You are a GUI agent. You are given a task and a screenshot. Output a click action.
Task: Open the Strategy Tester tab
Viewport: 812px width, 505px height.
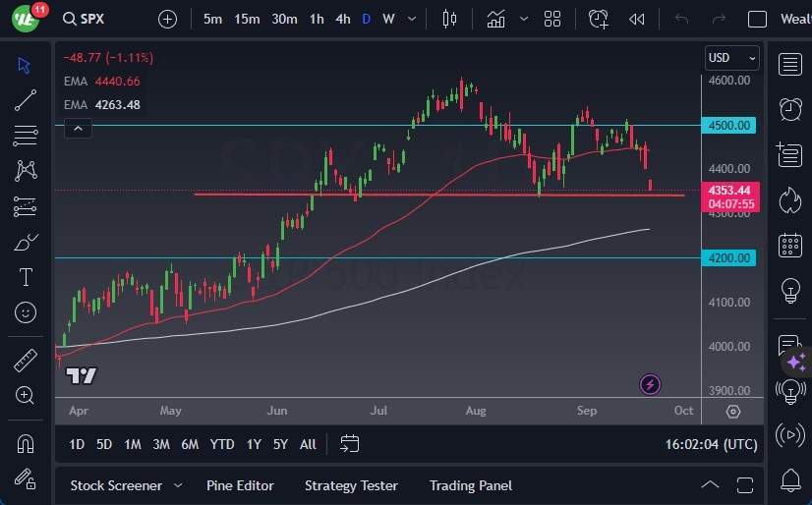351,485
